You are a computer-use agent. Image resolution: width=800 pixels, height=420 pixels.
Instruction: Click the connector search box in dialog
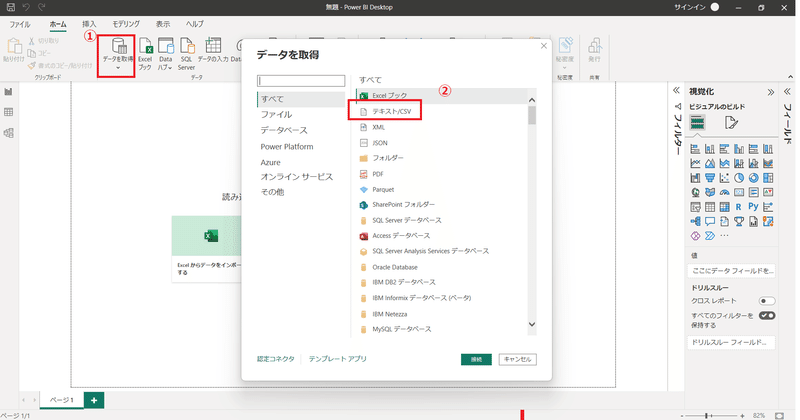(x=301, y=81)
